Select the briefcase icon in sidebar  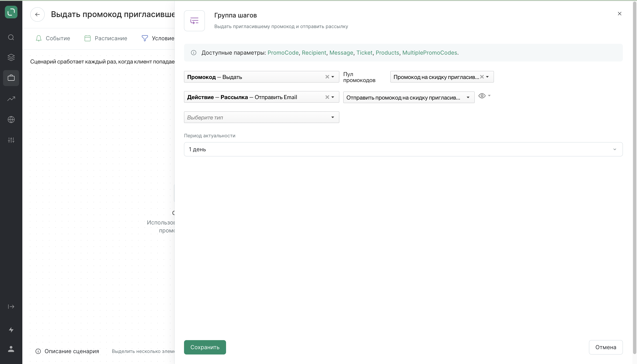tap(11, 78)
